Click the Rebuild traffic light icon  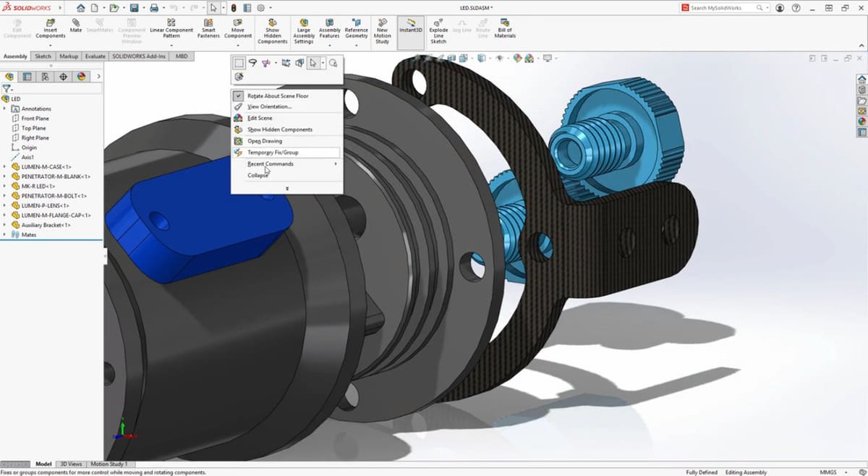click(x=234, y=8)
